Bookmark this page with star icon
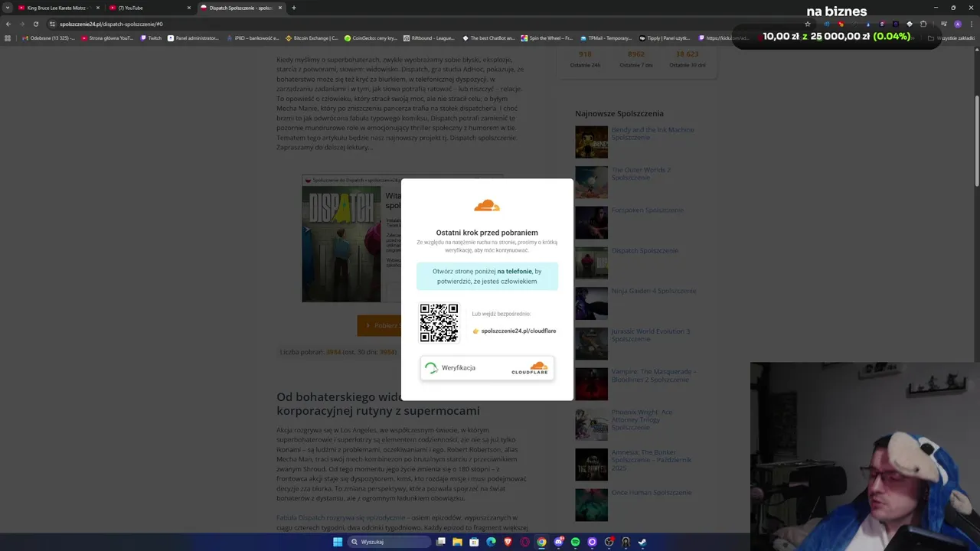Viewport: 980px width, 551px height. coord(807,24)
